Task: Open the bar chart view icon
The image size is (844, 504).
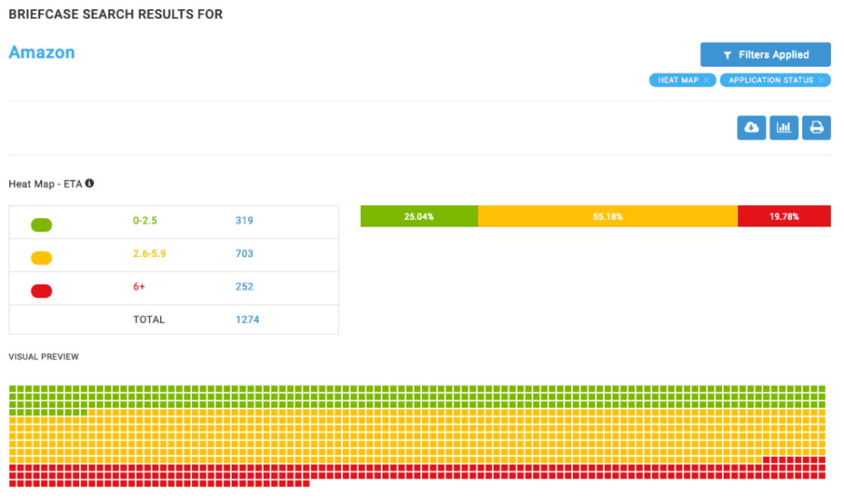Action: [x=784, y=128]
